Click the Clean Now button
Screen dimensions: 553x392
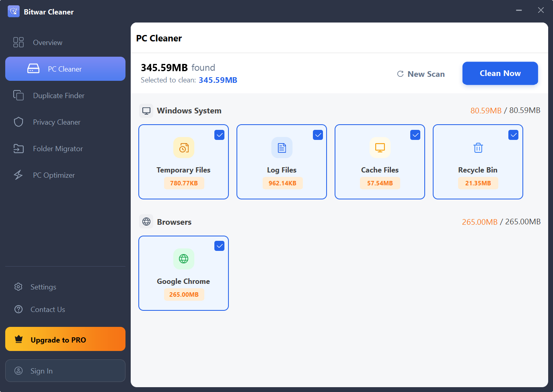tap(500, 73)
